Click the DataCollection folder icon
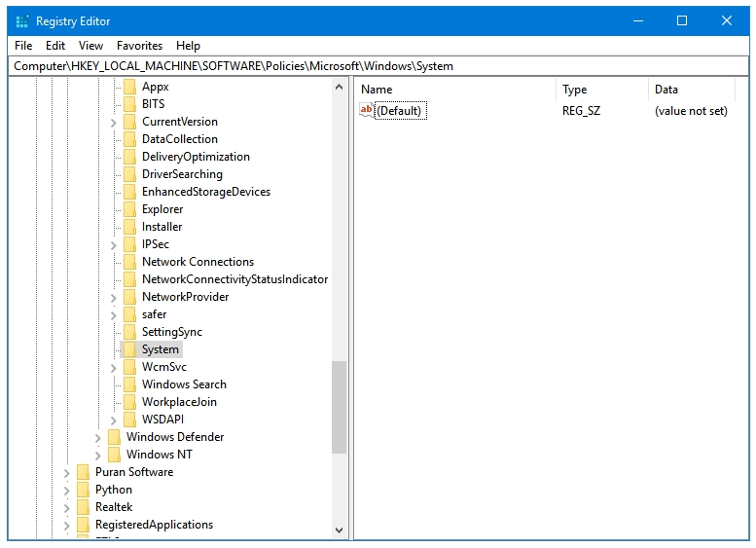 click(129, 139)
